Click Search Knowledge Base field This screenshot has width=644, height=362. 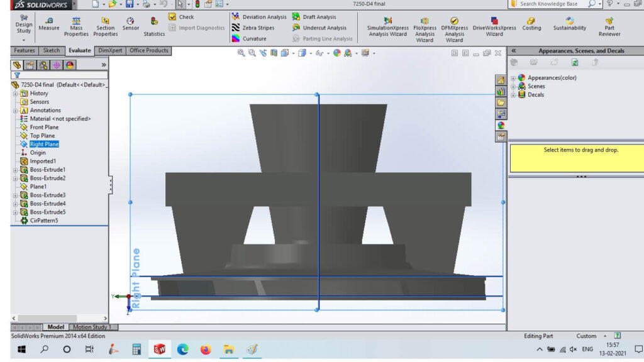click(548, 4)
